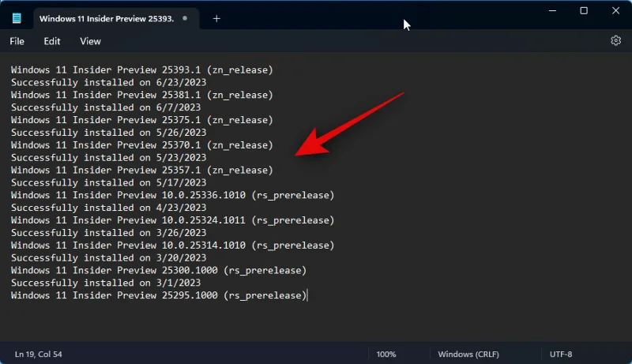Click the unsaved dot on the tab

tap(185, 18)
